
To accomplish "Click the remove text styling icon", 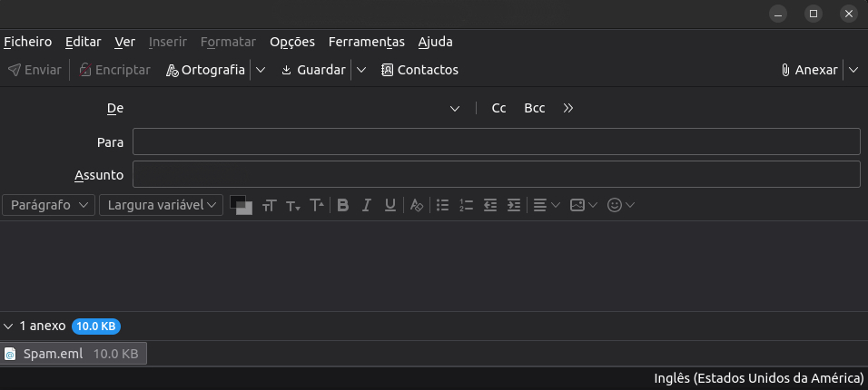I will point(417,205).
